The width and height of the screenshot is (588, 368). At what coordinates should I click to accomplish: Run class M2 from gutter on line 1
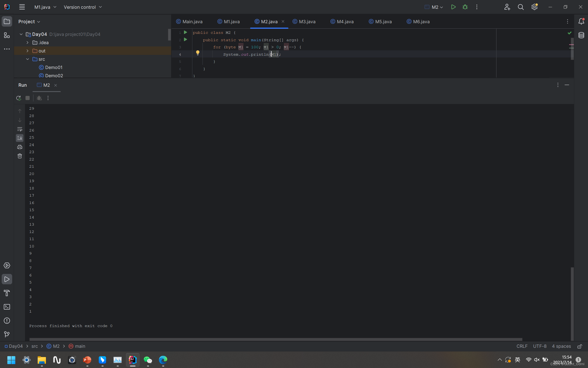point(186,32)
